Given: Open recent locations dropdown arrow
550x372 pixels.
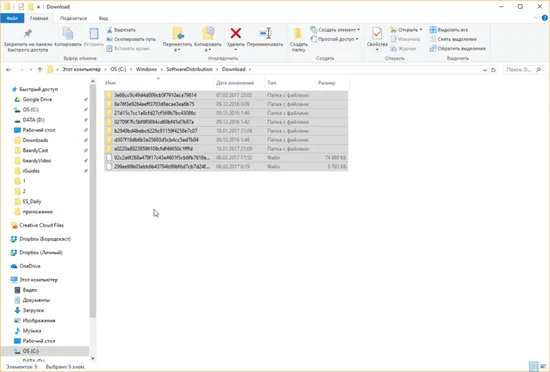Looking at the screenshot, I should tap(31, 70).
